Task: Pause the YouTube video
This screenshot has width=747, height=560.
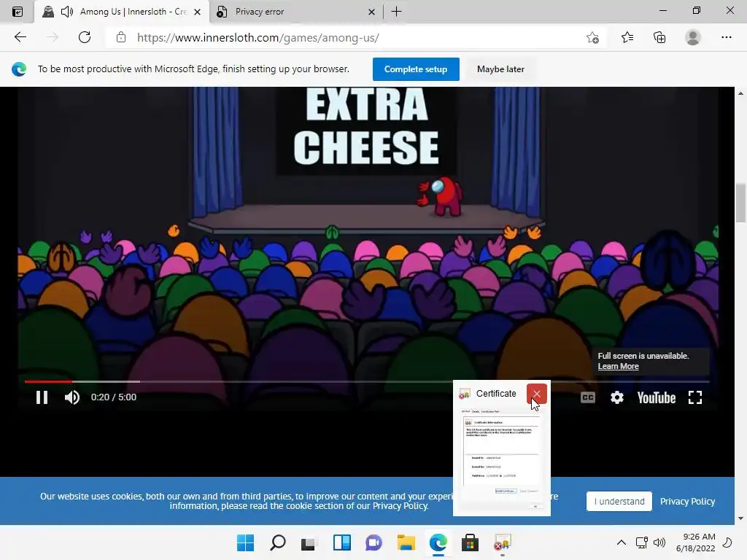Action: coord(42,397)
